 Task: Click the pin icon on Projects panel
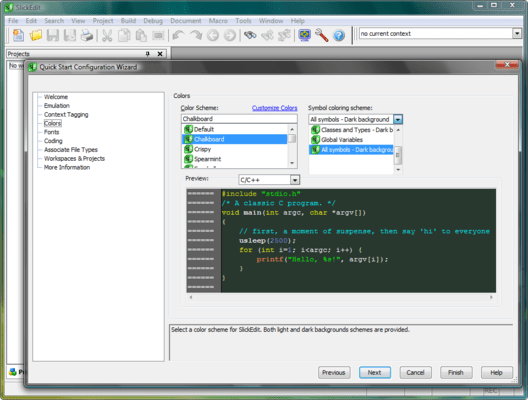click(x=147, y=54)
